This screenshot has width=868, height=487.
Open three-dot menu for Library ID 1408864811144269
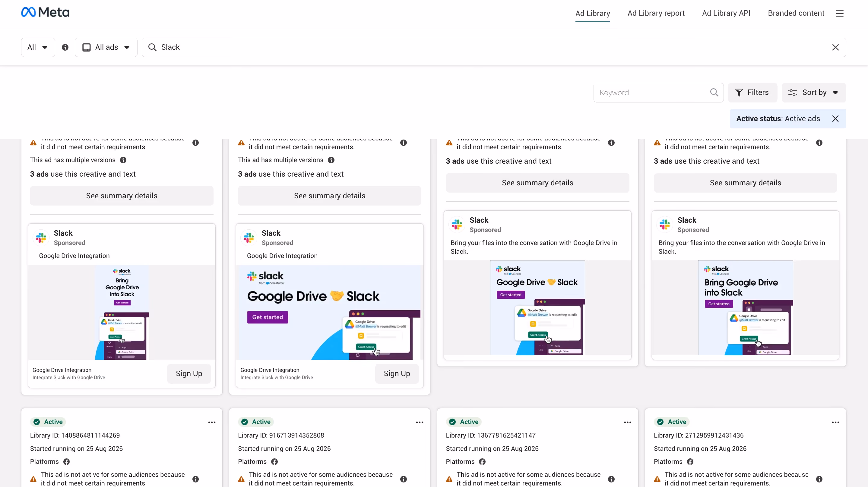[x=212, y=422]
